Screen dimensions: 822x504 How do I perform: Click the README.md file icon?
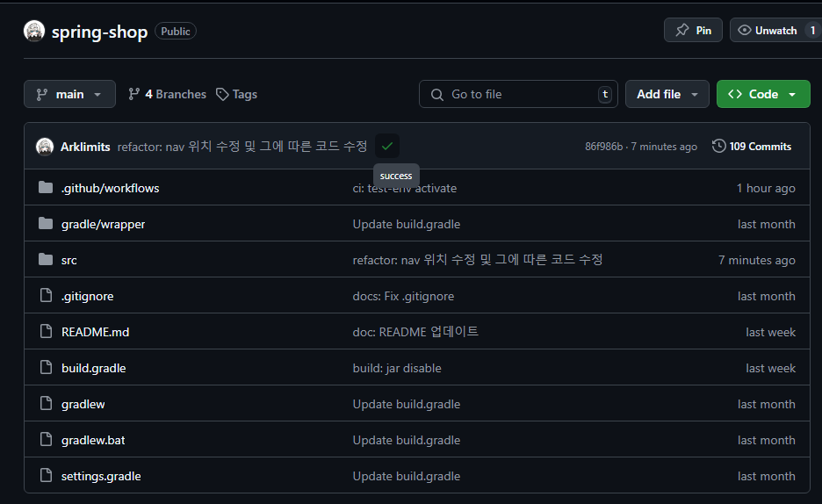[47, 331]
